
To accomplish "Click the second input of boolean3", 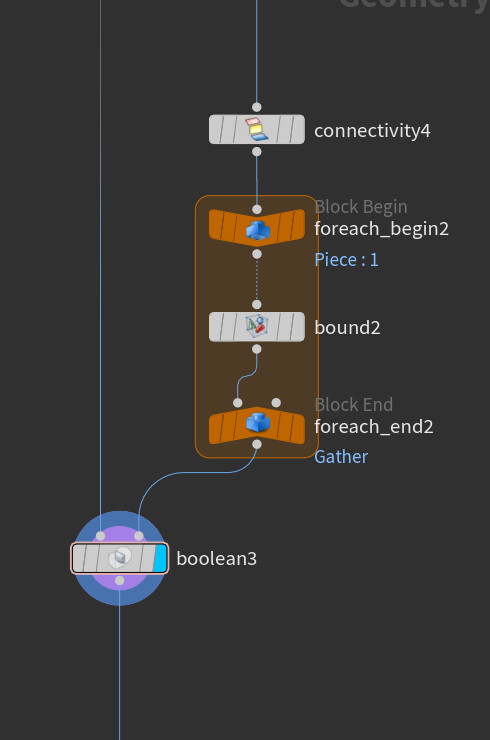I will 139,536.
